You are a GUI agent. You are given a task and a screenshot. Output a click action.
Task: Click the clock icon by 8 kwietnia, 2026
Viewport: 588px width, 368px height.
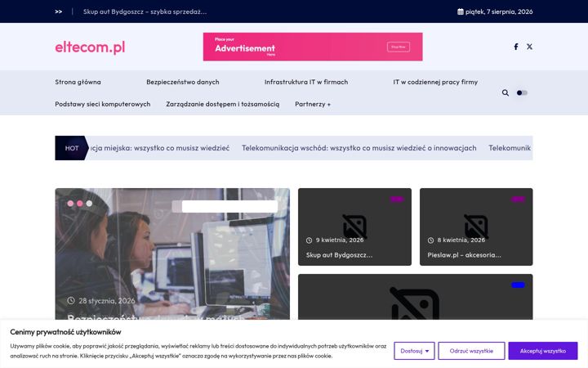pyautogui.click(x=430, y=240)
